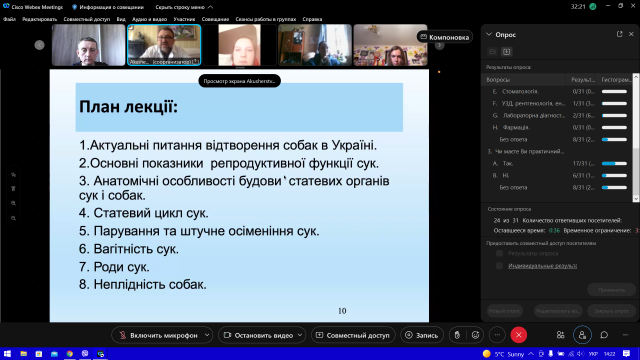
Task: Open Windows Start menu
Action: pos(7,353)
